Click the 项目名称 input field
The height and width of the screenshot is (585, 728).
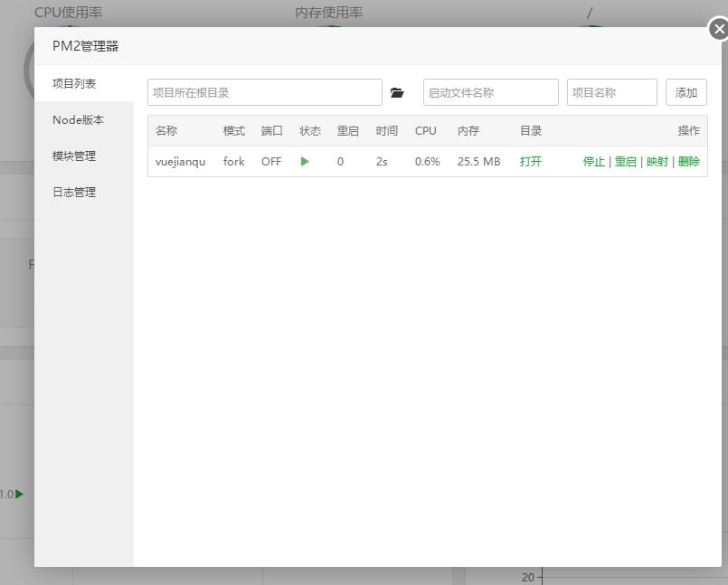(x=612, y=92)
